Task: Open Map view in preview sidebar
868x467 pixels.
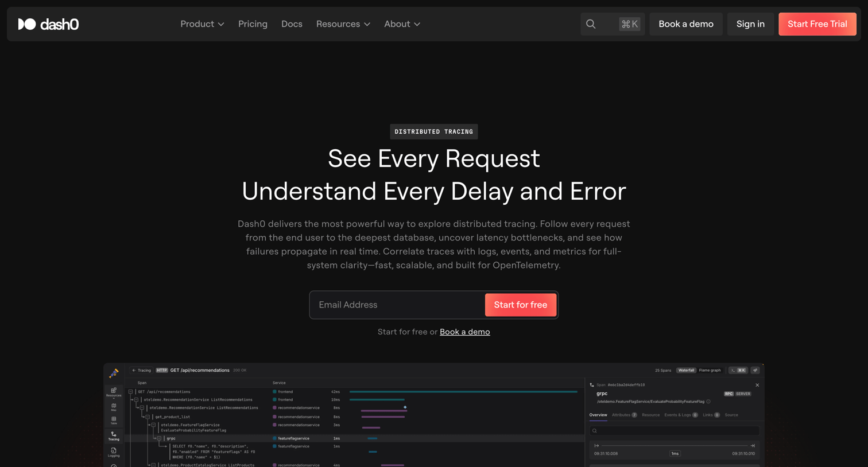Action: point(114,407)
